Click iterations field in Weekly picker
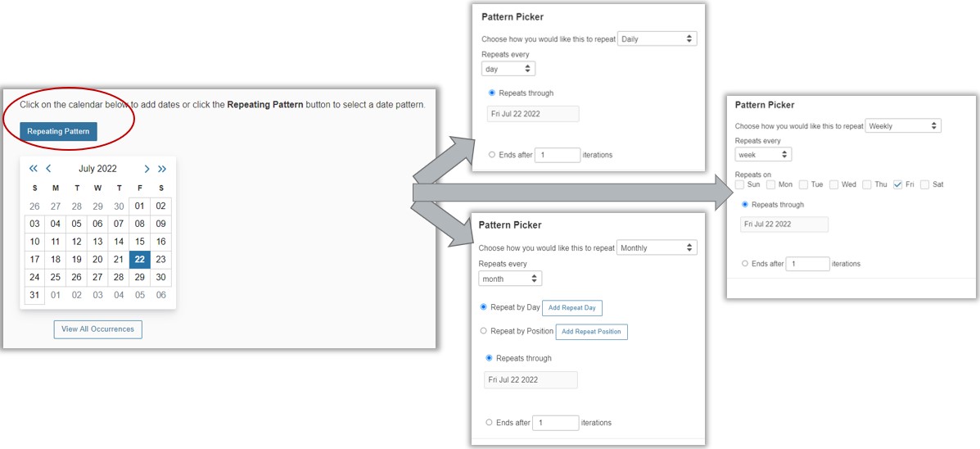980x449 pixels. pyautogui.click(x=807, y=264)
